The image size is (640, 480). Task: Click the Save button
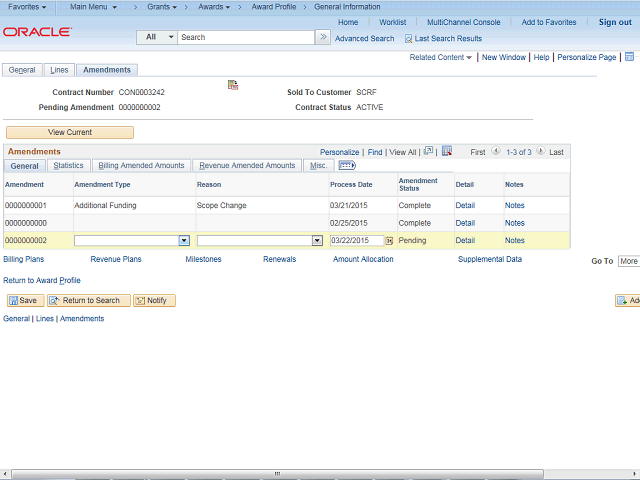(x=23, y=300)
